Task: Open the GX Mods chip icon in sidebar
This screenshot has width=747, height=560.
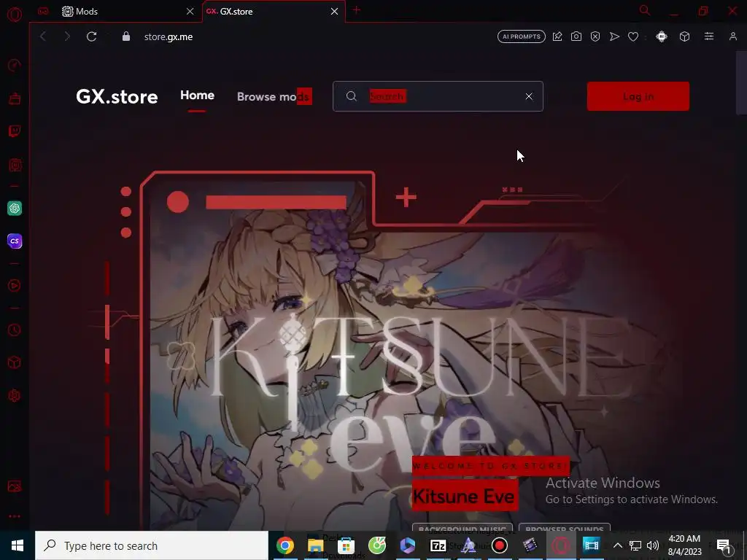Action: (15, 165)
